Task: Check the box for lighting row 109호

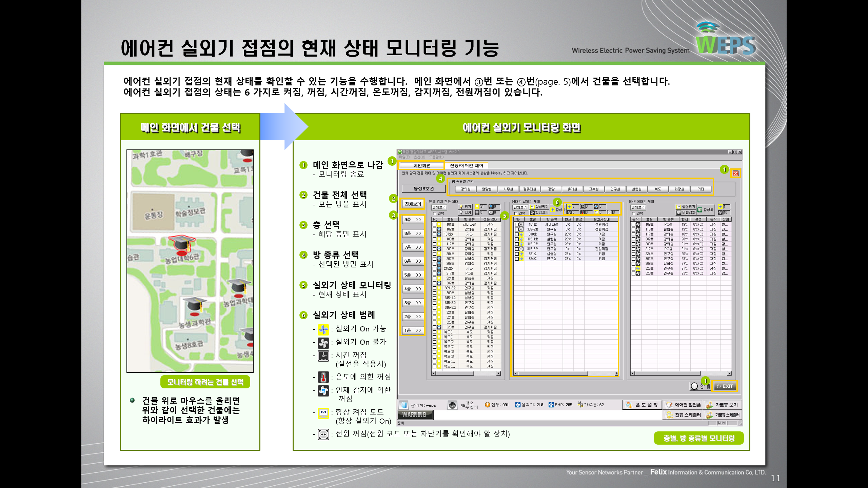Action: pyautogui.click(x=434, y=239)
